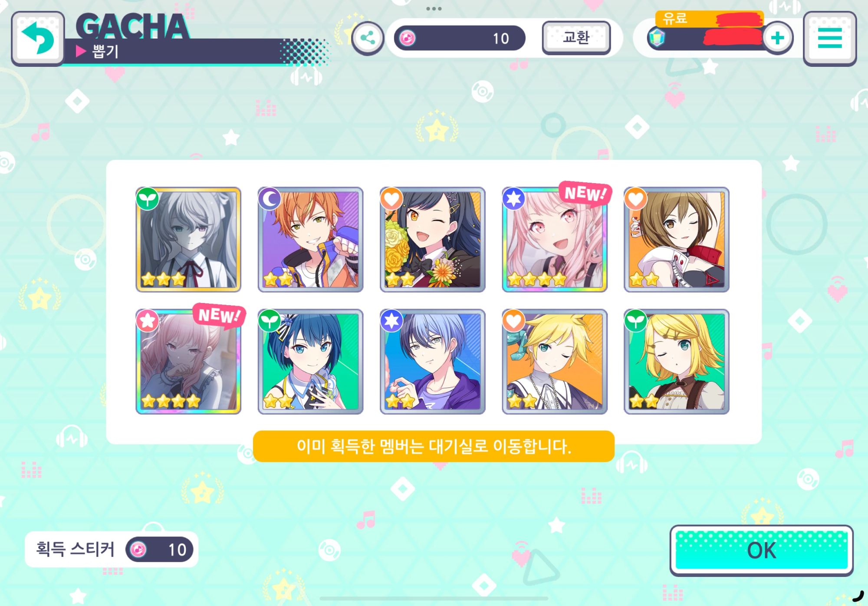Tap the black-haired winking girl with flowers card
Screen dimensions: 868x606
point(432,240)
